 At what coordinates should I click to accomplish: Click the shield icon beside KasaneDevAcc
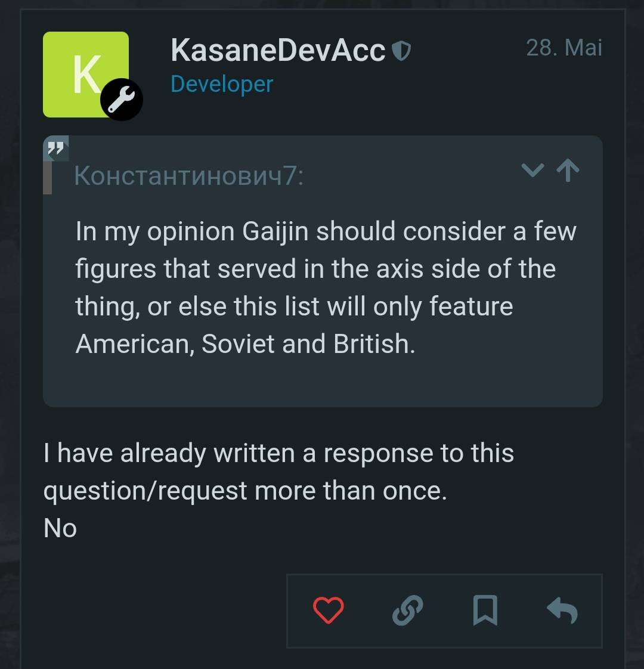click(402, 52)
